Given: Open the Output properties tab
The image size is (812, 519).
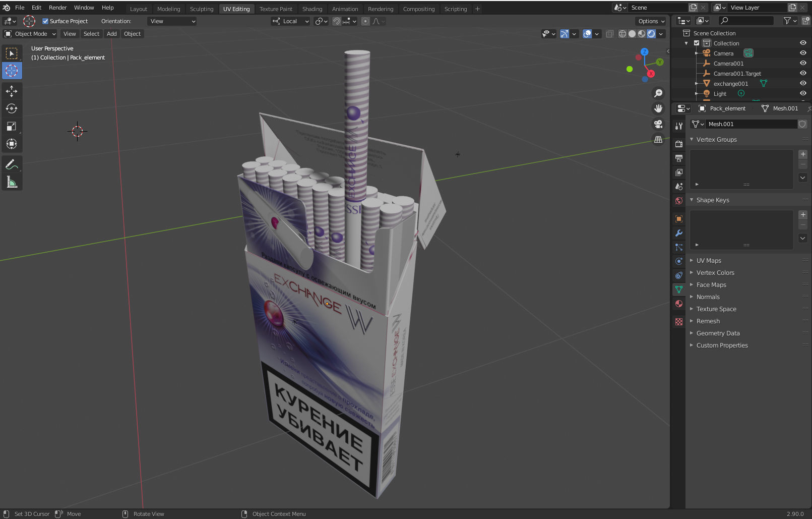Looking at the screenshot, I should 679,158.
